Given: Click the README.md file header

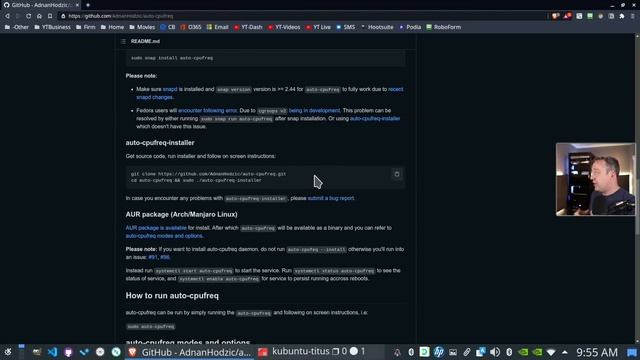Looking at the screenshot, I should 145,41.
